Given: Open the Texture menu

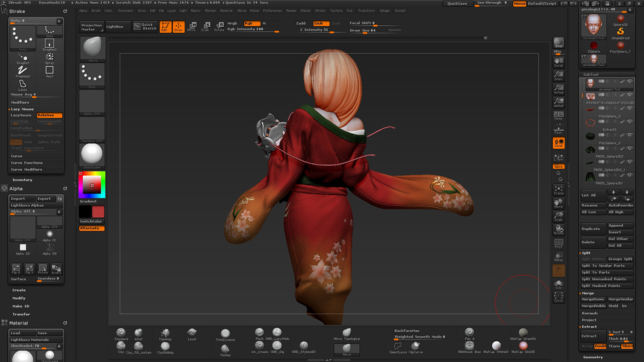Looking at the screenshot, I should point(336,11).
